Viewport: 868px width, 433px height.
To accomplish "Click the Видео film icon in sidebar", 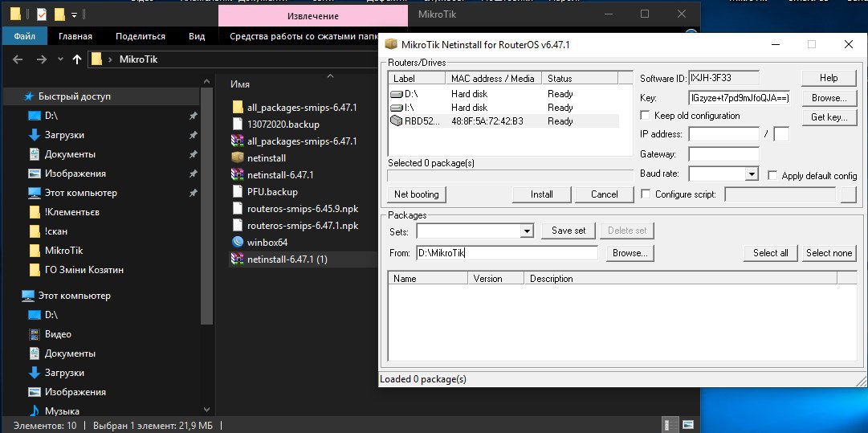I will (35, 334).
